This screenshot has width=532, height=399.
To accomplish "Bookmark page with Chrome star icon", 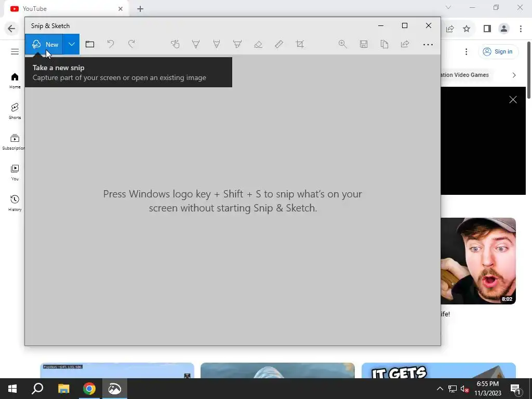I will coord(467,29).
